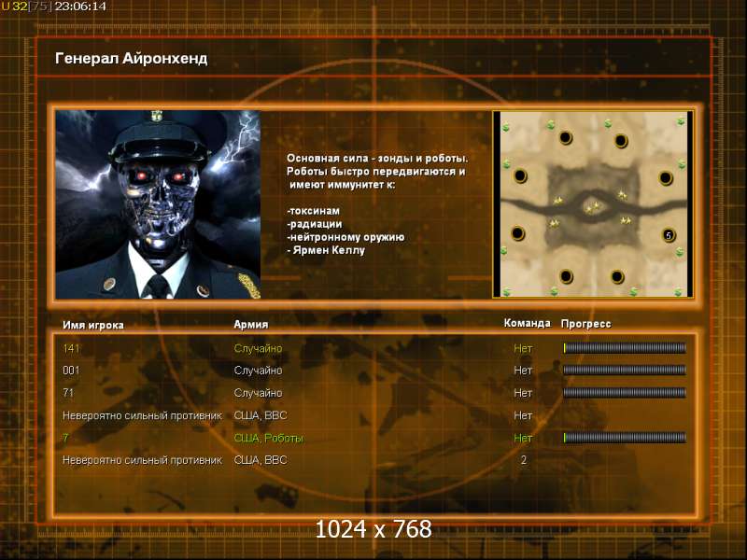Click the bottom-right corner supply dollar icon

coord(679,291)
